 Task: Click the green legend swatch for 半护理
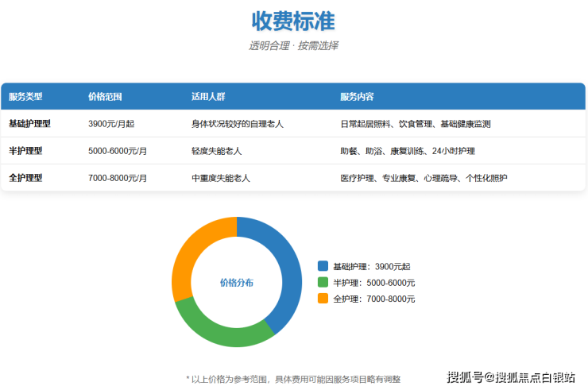pyautogui.click(x=323, y=282)
